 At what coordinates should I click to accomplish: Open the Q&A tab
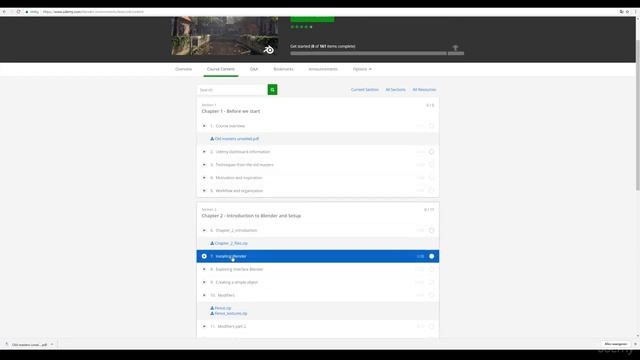pos(254,69)
